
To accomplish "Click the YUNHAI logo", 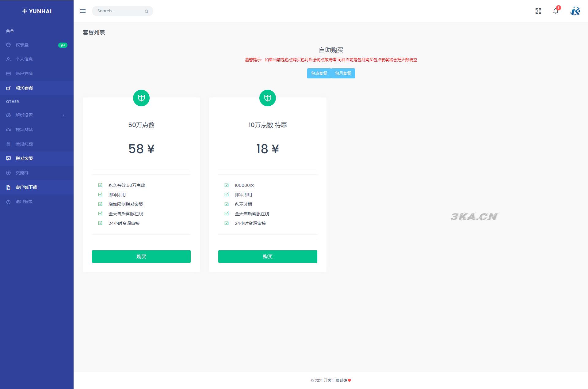I will (37, 11).
